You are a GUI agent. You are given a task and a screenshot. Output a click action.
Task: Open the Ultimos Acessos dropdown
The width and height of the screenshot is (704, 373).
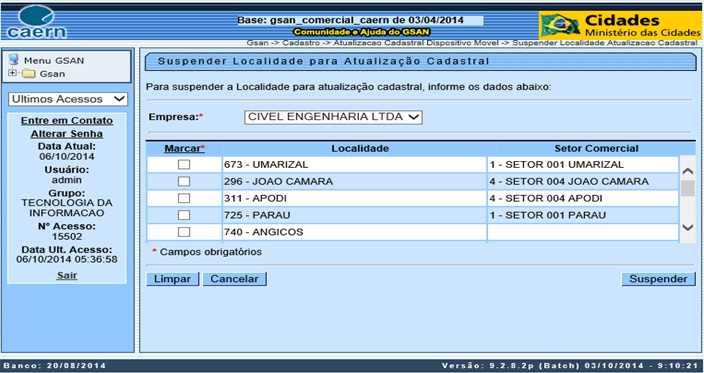[x=68, y=99]
